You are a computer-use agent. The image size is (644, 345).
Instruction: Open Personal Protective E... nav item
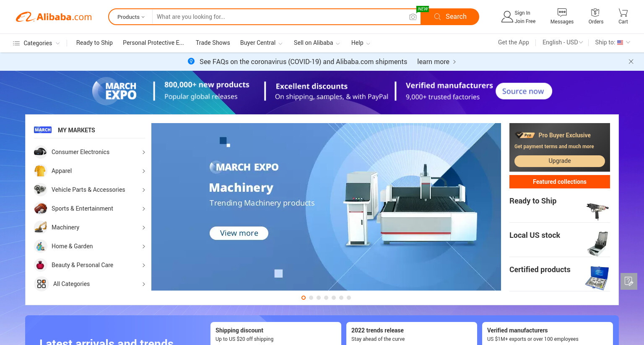153,43
